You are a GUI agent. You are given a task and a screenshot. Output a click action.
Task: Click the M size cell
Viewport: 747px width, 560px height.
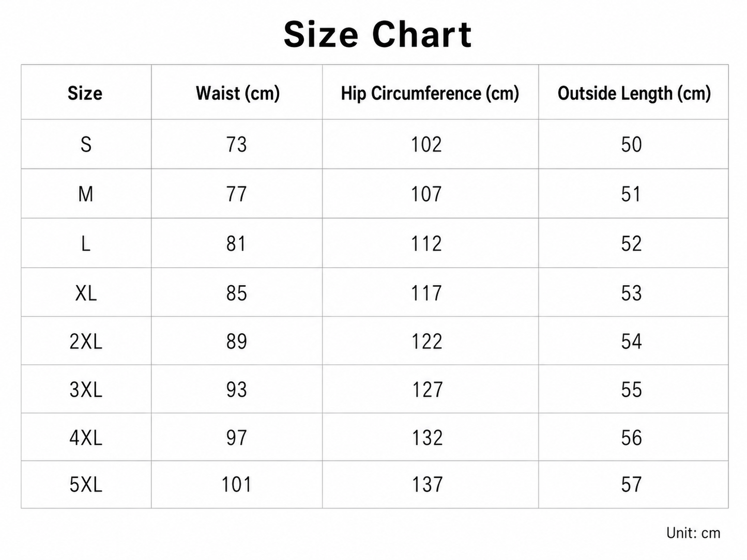click(x=86, y=194)
